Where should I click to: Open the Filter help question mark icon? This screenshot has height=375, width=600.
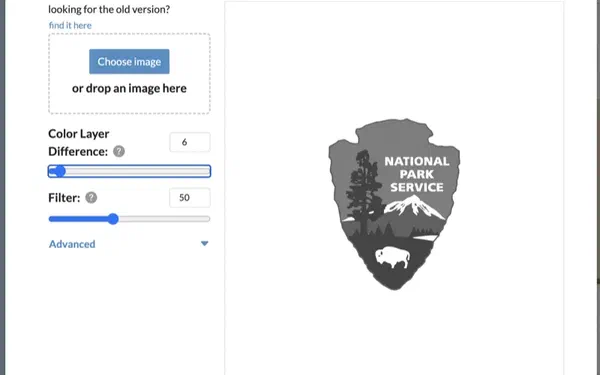(x=91, y=197)
